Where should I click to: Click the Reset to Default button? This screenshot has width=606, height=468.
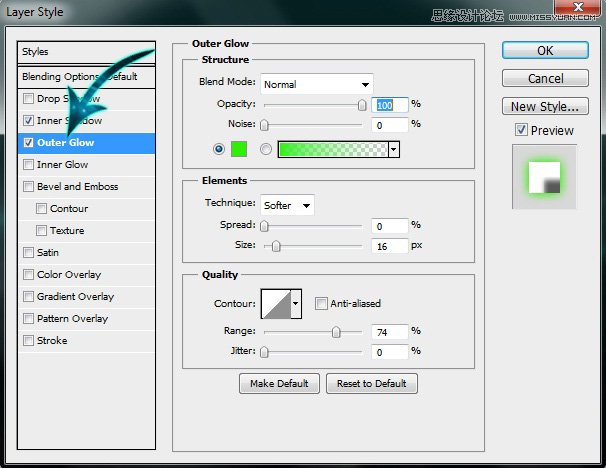372,383
